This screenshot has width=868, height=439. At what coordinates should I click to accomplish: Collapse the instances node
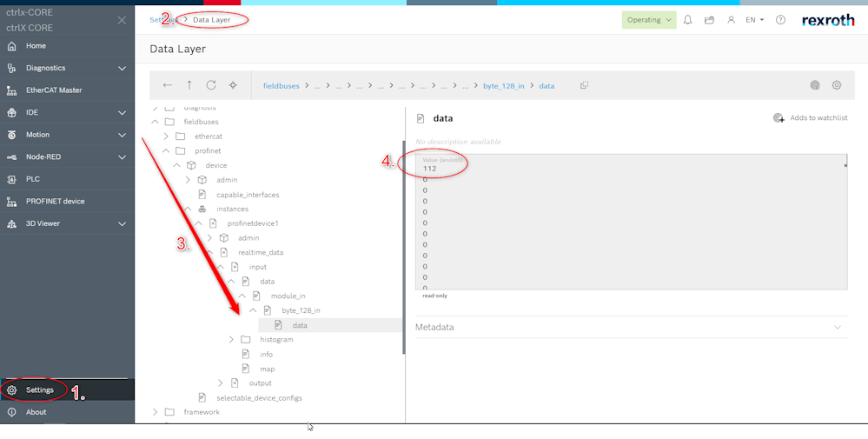click(188, 209)
